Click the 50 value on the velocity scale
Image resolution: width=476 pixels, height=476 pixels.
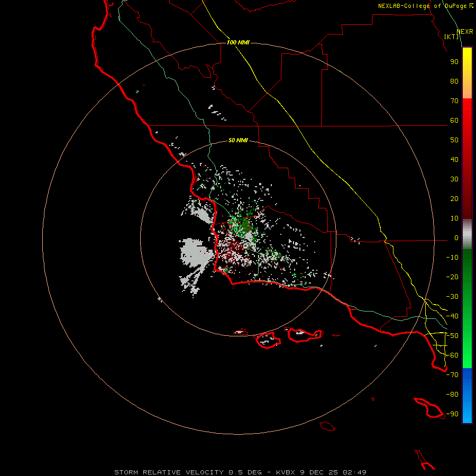click(x=454, y=140)
